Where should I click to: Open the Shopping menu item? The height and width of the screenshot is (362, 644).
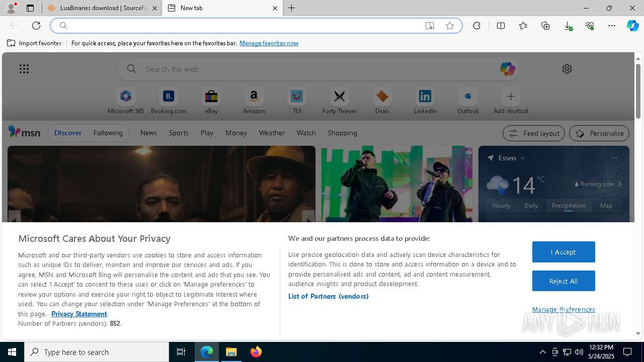pos(343,133)
